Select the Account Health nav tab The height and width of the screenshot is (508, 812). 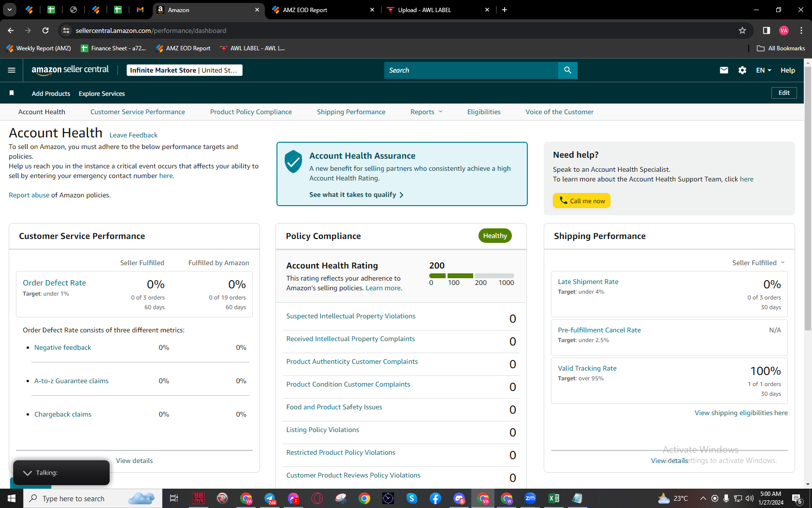point(42,112)
